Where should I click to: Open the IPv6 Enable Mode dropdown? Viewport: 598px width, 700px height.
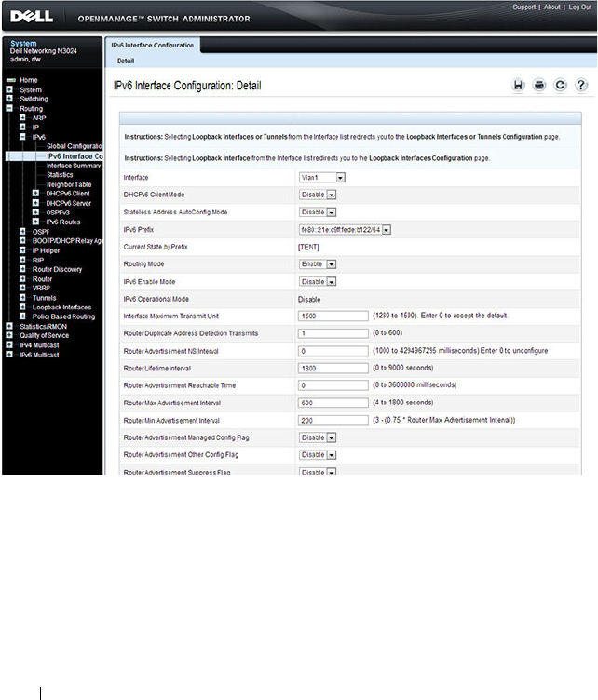[x=318, y=282]
